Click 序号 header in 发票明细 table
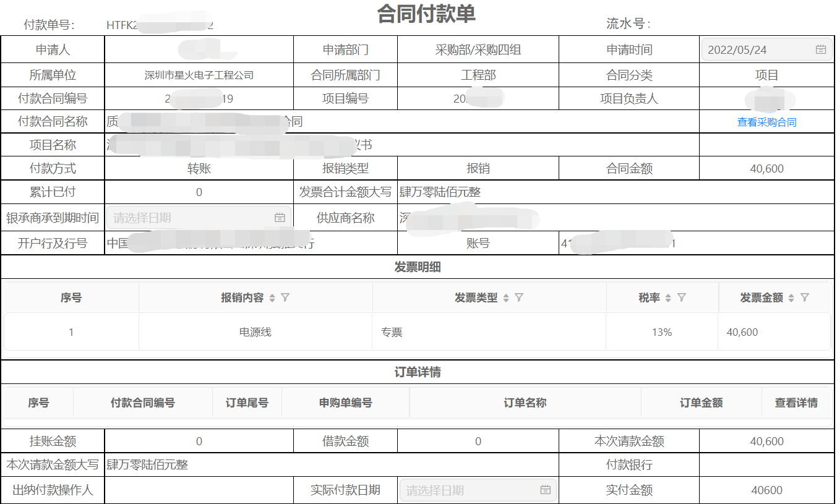The image size is (837, 504). 71,297
